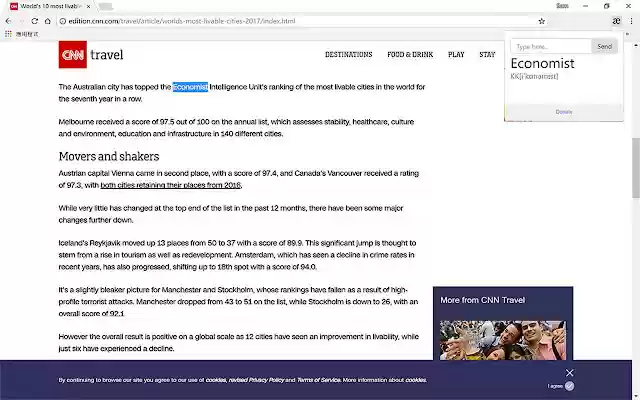Open the Terms of Service link
This screenshot has height=400, width=640.
pos(318,380)
